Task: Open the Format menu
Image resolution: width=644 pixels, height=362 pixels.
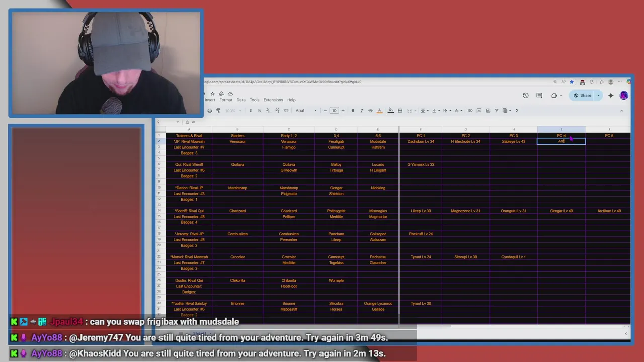Action: click(x=226, y=100)
